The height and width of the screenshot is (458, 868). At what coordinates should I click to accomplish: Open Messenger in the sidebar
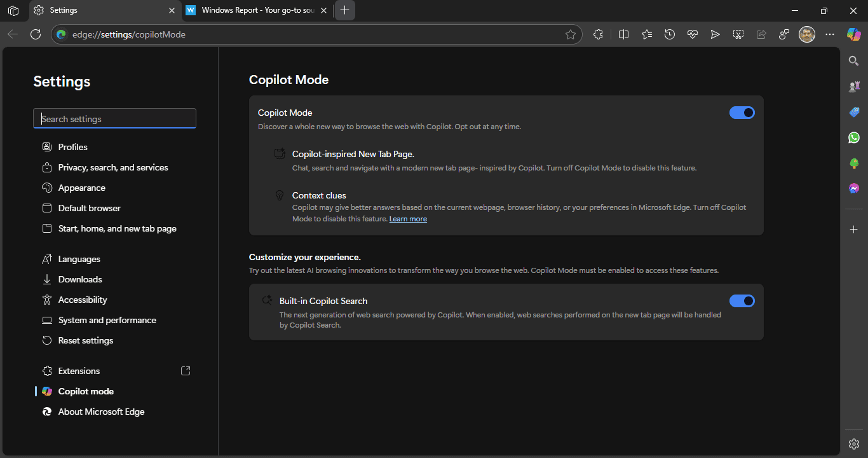(854, 188)
